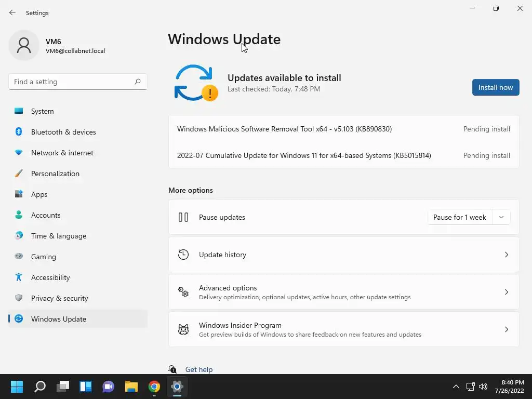
Task: Click the search magnifier in Find a setting
Action: click(137, 82)
